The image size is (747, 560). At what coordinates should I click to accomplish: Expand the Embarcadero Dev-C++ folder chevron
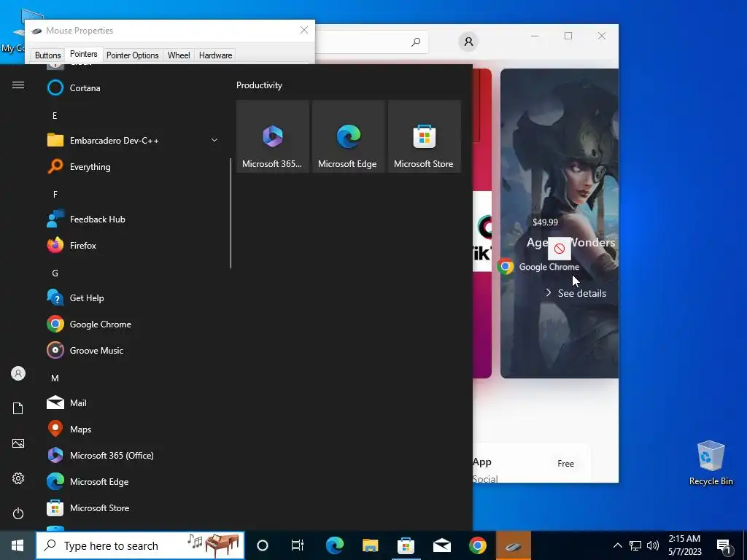tap(214, 140)
